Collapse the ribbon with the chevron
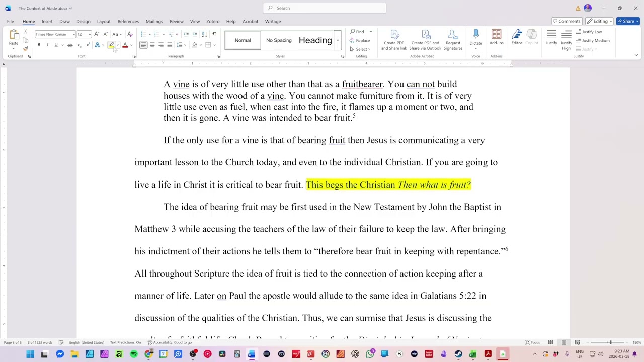The height and width of the screenshot is (362, 644). click(636, 55)
